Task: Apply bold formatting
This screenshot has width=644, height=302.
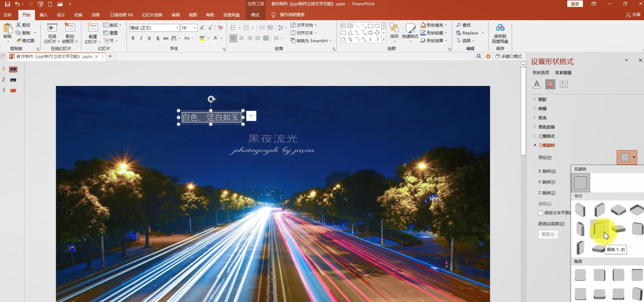Action: (133, 38)
